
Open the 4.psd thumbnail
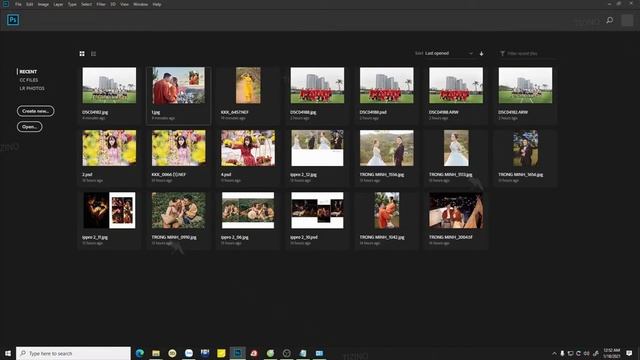tap(248, 148)
